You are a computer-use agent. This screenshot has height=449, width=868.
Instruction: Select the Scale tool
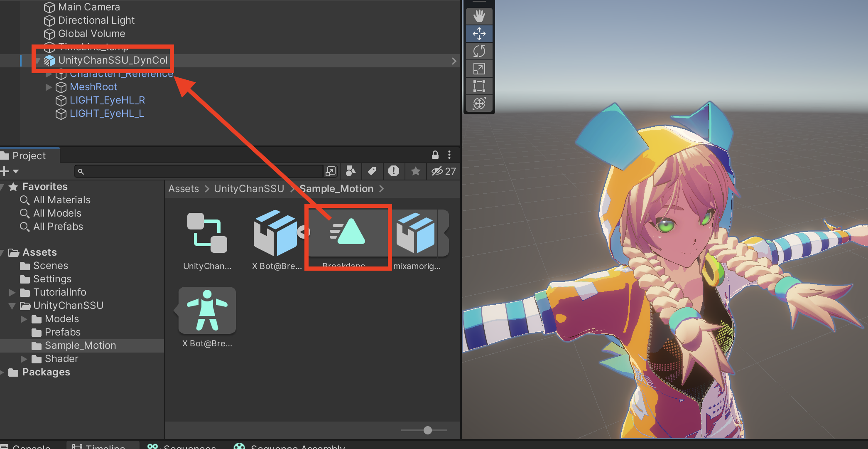(x=479, y=69)
